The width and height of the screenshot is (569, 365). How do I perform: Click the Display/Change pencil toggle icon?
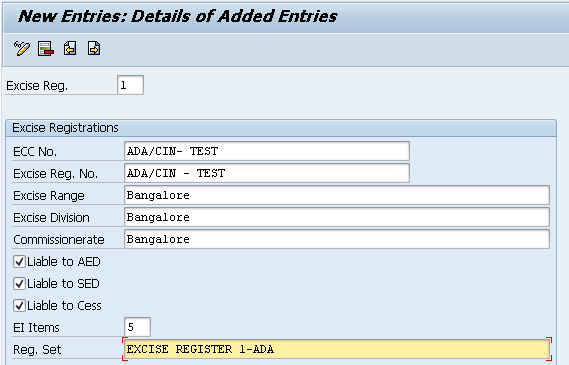pos(21,48)
